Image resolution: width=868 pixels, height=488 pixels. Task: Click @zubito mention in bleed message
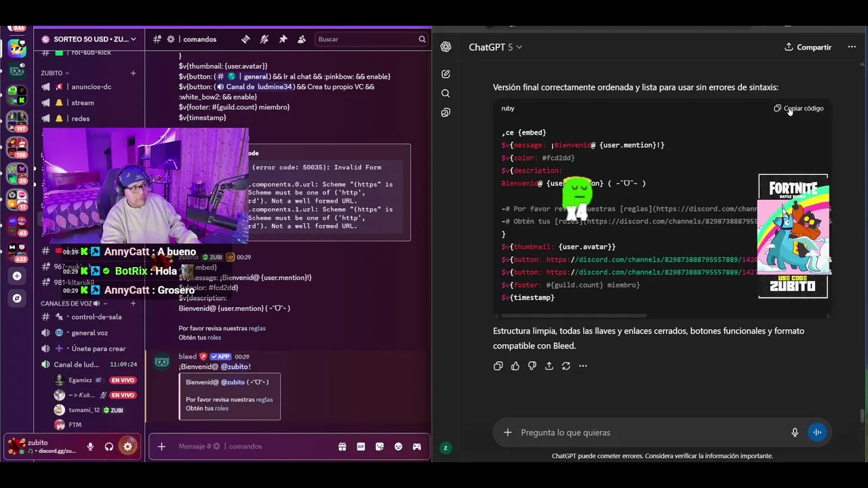(235, 367)
